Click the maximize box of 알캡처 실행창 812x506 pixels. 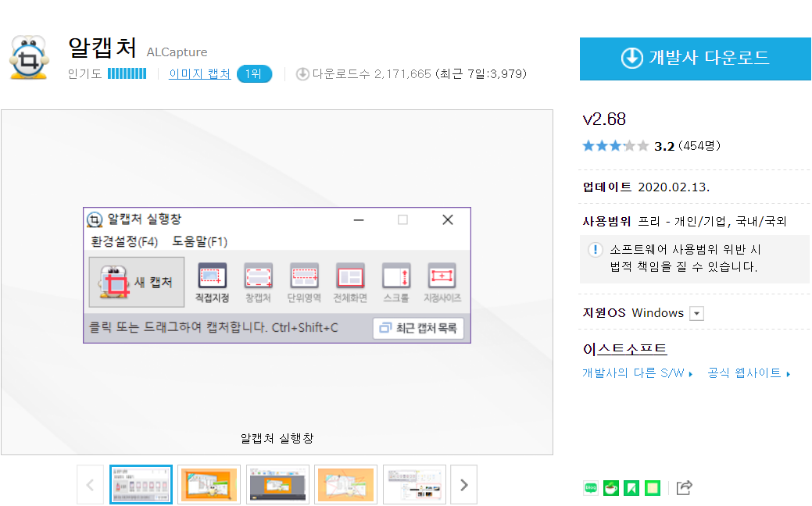pos(403,220)
